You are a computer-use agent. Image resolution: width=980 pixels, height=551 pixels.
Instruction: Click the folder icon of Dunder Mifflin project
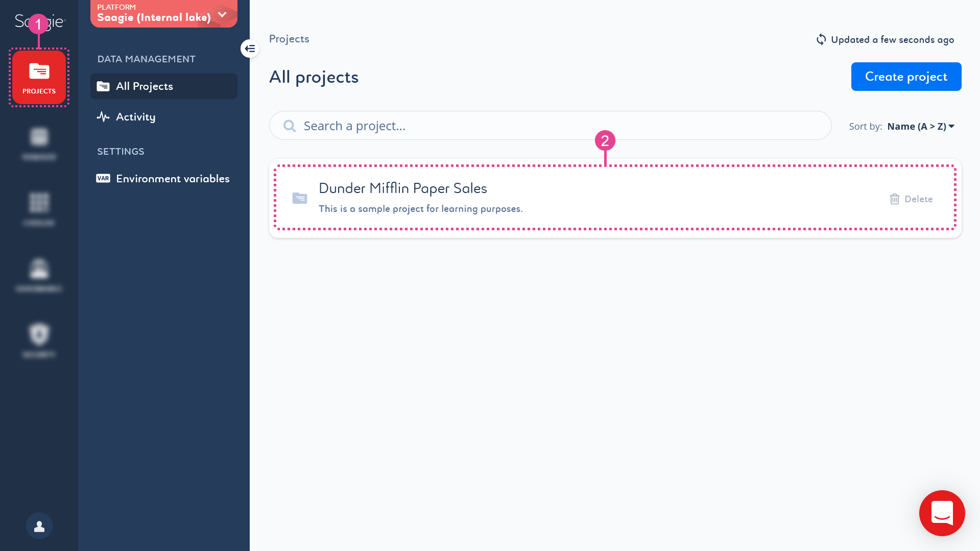point(300,198)
